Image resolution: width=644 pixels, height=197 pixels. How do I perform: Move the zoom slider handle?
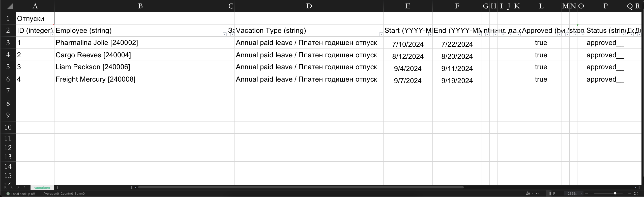(615, 193)
